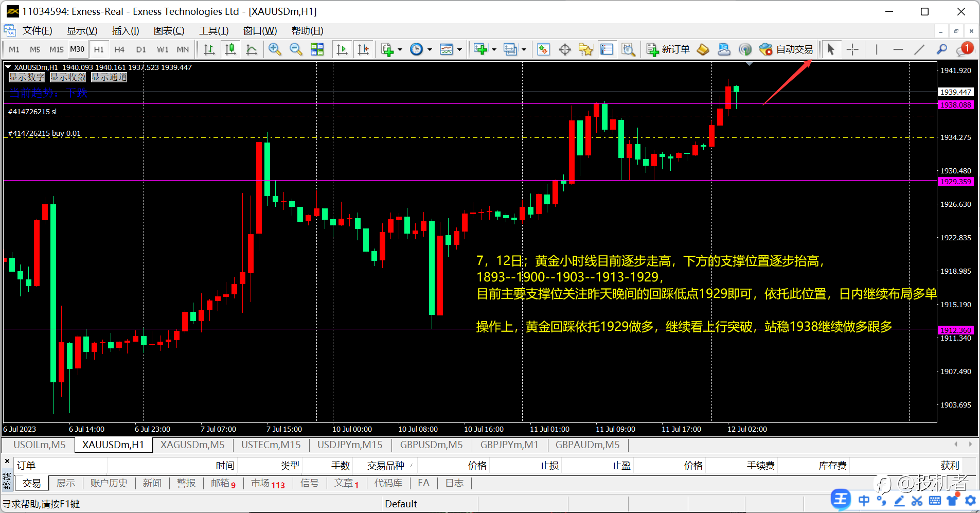980x513 pixels.
Task: Switch chart type to candlesticks
Action: tap(230, 49)
